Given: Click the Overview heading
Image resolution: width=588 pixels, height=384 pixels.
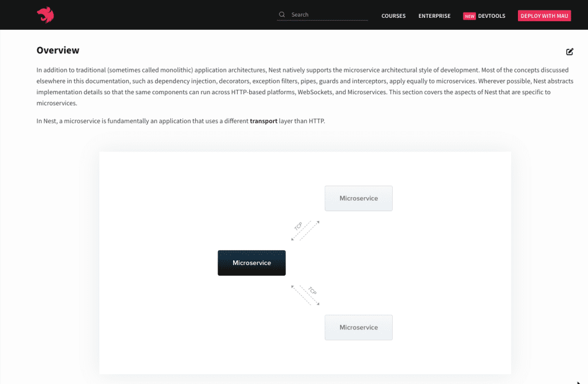Looking at the screenshot, I should pyautogui.click(x=58, y=50).
